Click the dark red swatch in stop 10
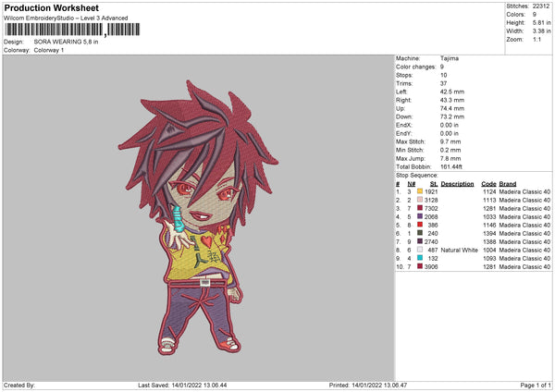 pos(420,266)
